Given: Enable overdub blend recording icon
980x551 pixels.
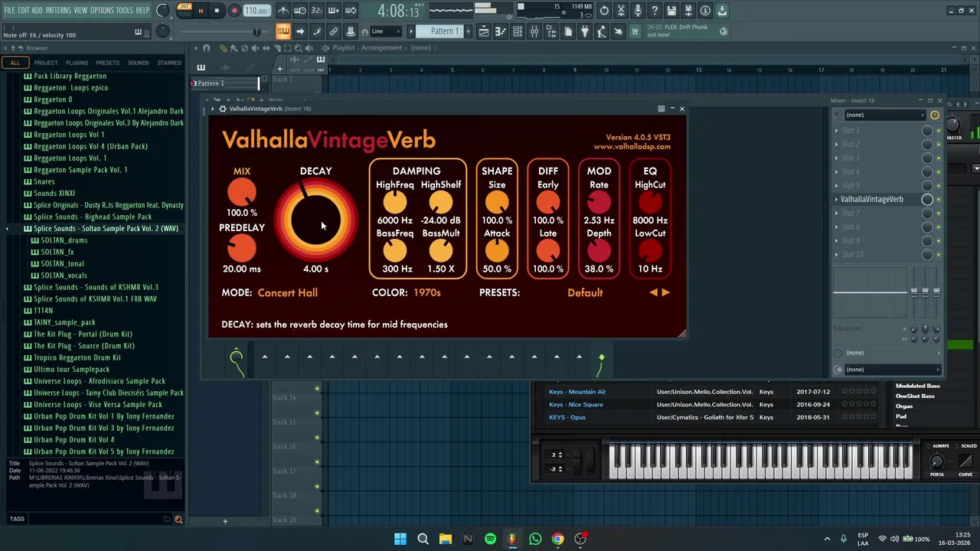Looking at the screenshot, I should pyautogui.click(x=333, y=11).
